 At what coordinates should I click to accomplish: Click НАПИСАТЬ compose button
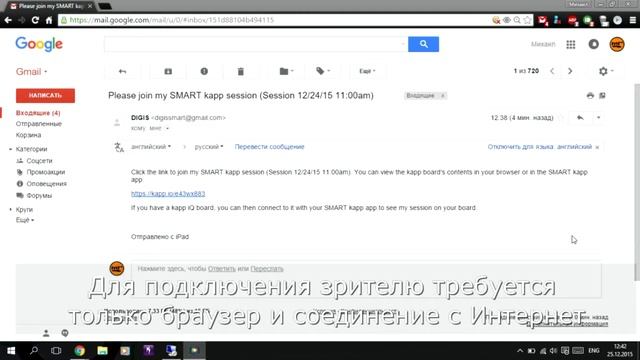tap(45, 96)
